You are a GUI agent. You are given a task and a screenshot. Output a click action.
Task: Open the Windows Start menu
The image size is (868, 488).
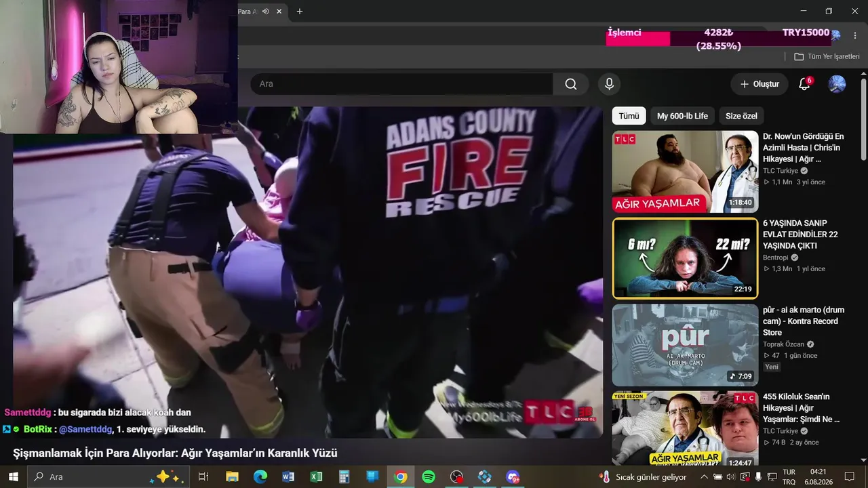14,476
